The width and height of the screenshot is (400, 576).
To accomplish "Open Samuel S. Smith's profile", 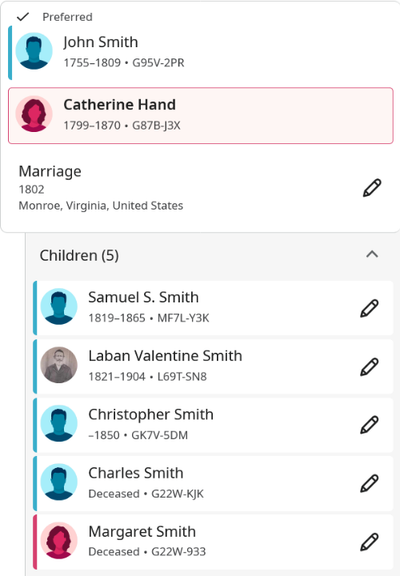I will 143,297.
